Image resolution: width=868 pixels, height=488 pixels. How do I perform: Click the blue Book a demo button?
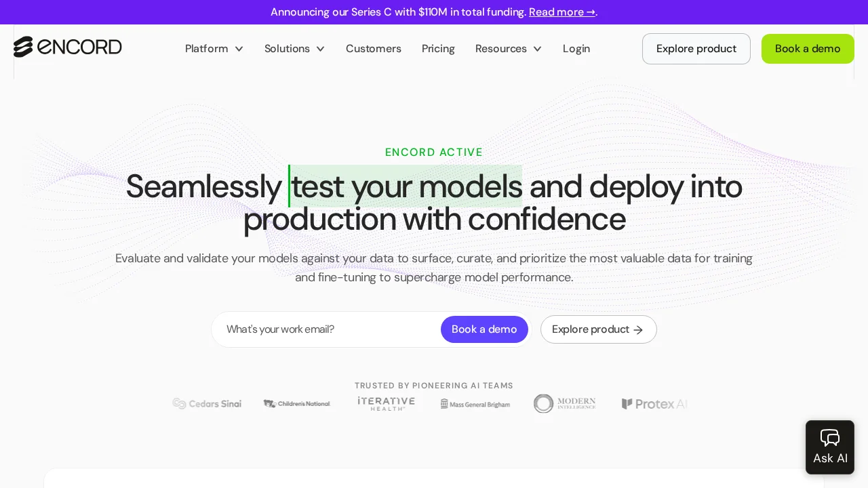tap(484, 329)
